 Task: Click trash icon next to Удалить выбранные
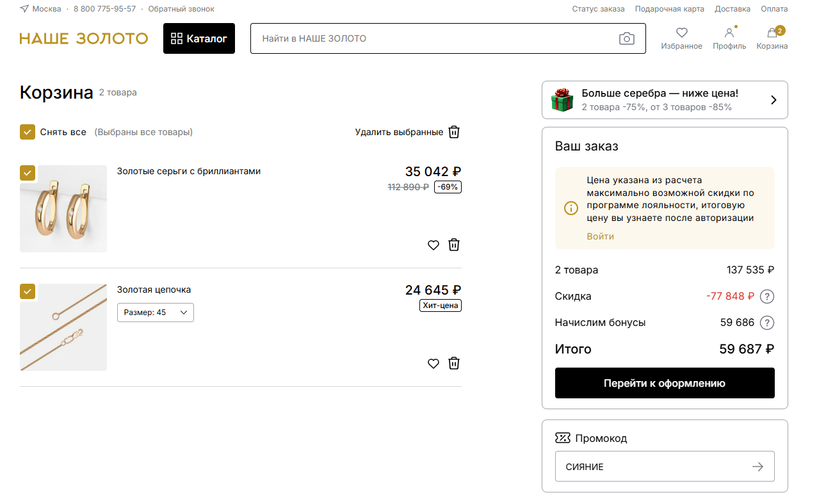tap(454, 132)
